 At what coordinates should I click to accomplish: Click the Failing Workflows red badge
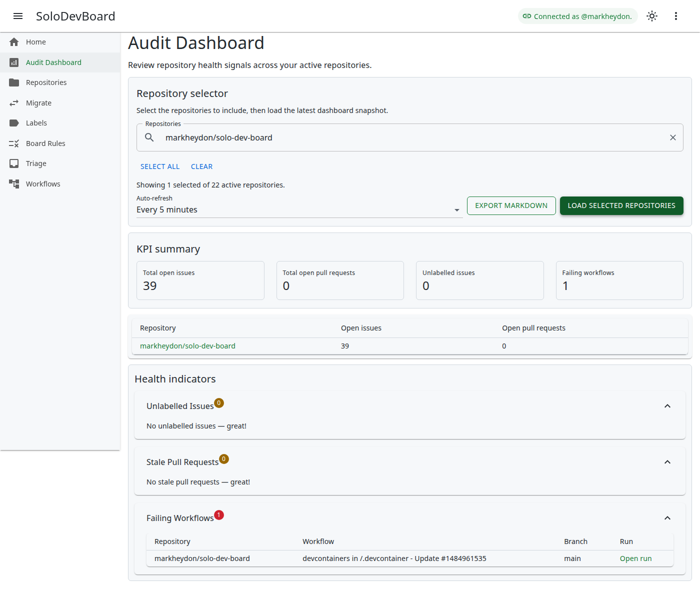219,515
